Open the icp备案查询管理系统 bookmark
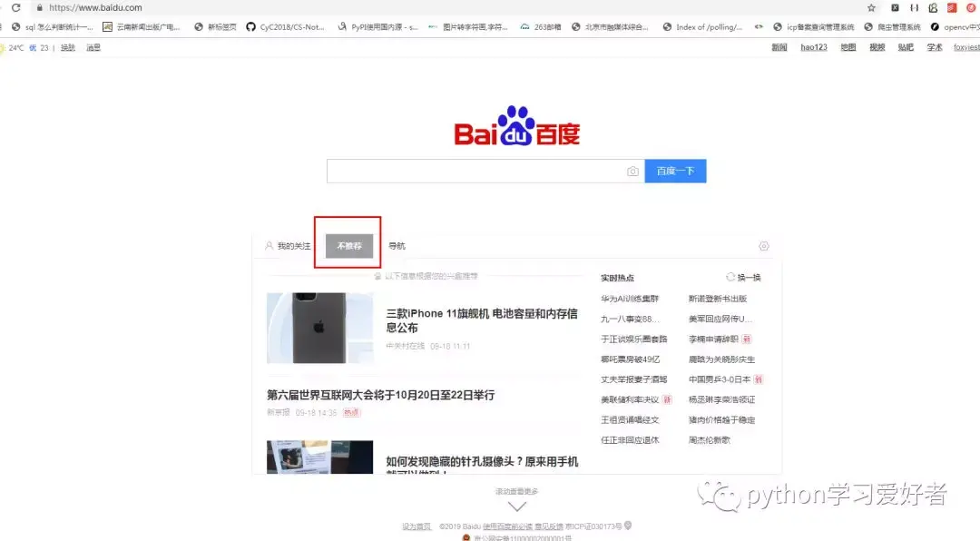Image resolution: width=980 pixels, height=541 pixels. tap(813, 27)
